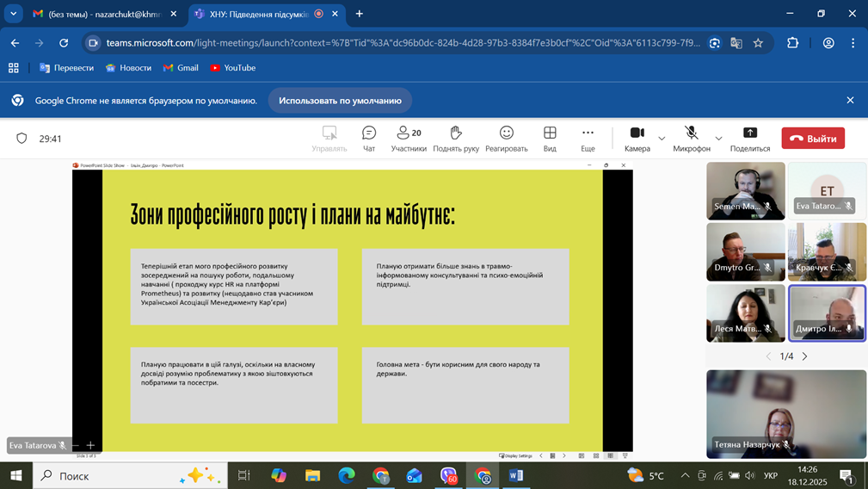Toggle the camera on

[x=637, y=138]
